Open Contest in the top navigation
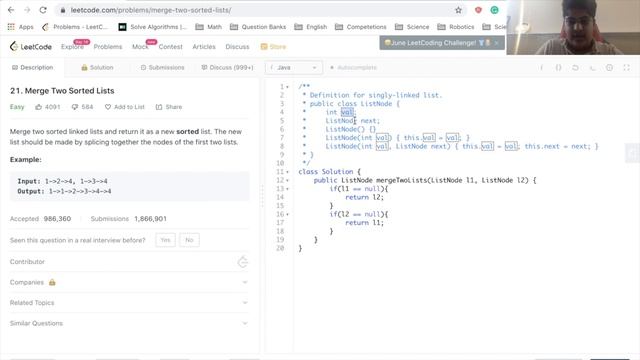This screenshot has height=360, width=640. coord(171,47)
